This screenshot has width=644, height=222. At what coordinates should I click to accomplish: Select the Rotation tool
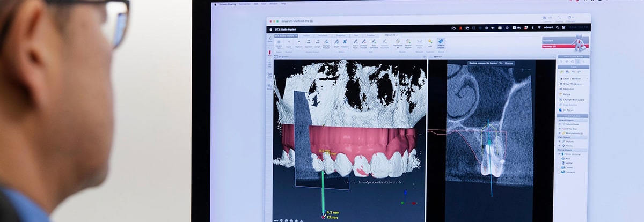(345, 42)
